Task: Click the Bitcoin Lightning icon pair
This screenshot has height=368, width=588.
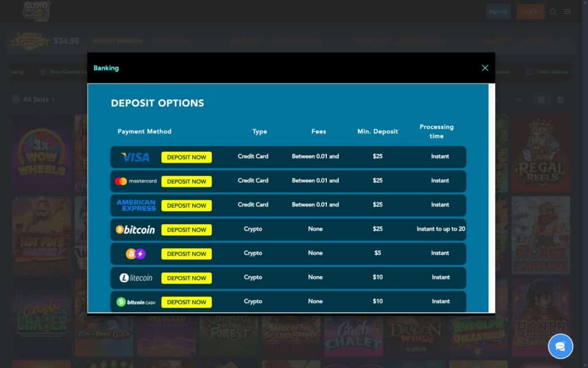Action: (136, 254)
